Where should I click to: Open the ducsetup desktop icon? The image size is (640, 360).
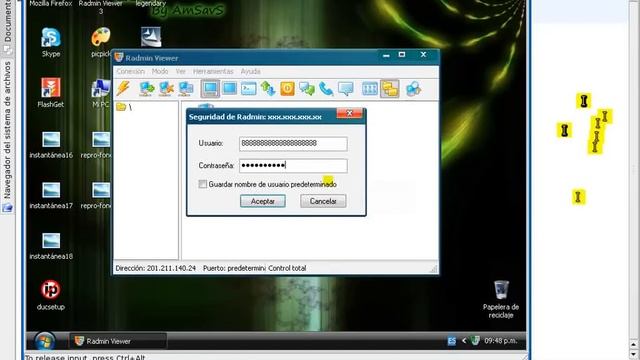51,295
